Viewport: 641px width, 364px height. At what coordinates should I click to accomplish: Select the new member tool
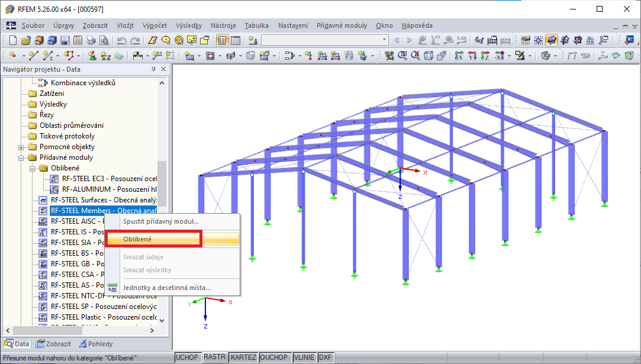click(48, 55)
